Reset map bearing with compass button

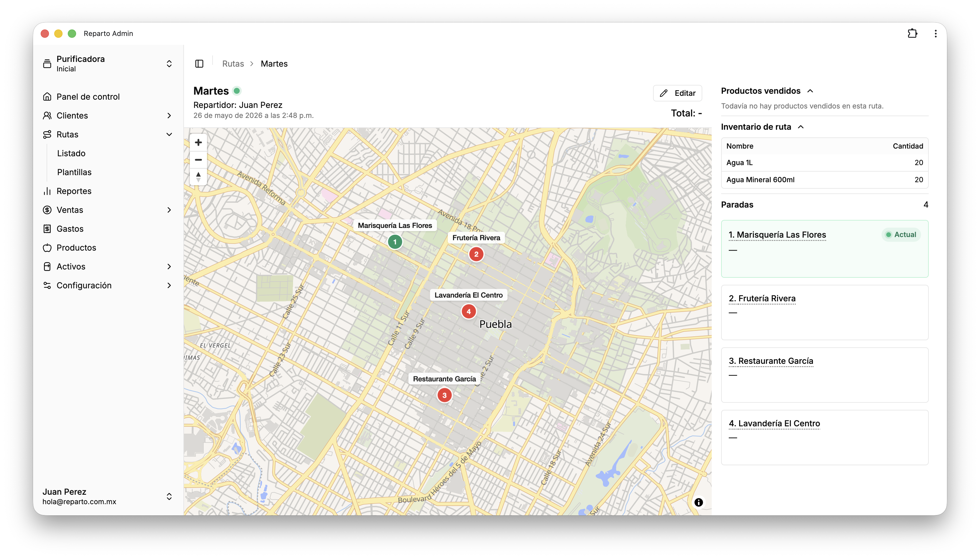pos(198,177)
